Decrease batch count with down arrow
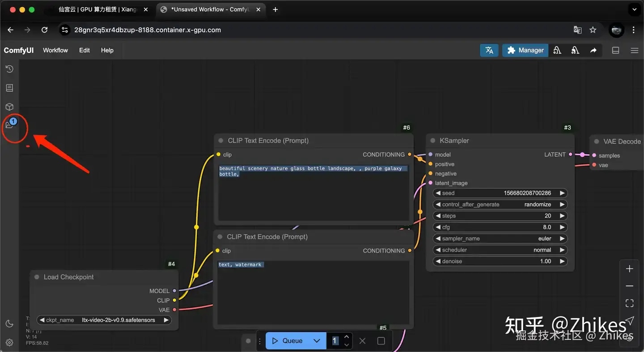Image resolution: width=644 pixels, height=352 pixels. coord(347,345)
